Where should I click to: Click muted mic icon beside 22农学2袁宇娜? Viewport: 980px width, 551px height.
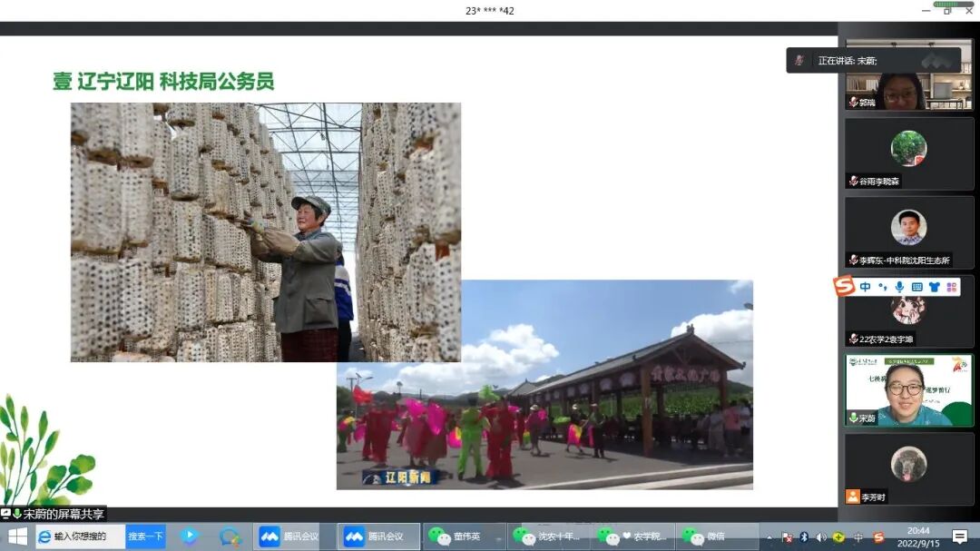(x=853, y=339)
